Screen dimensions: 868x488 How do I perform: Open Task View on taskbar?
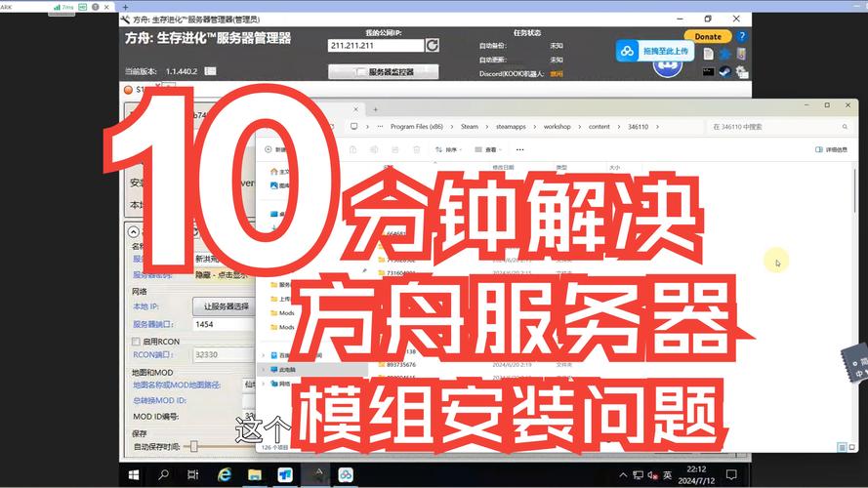point(192,474)
